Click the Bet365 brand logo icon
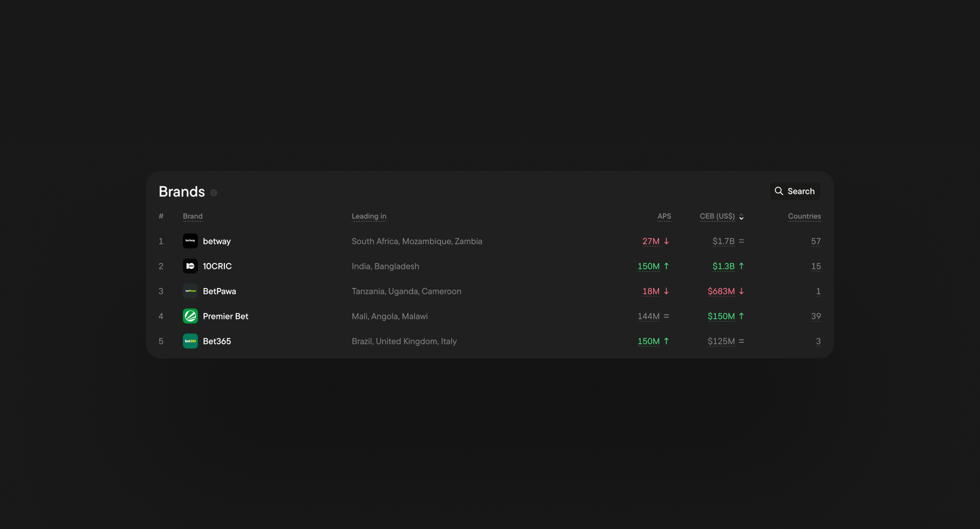 (x=190, y=341)
